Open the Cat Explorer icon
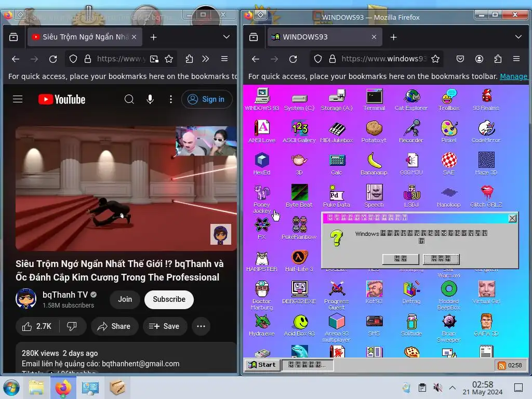Viewport: 532px width, 399px height. (x=411, y=100)
